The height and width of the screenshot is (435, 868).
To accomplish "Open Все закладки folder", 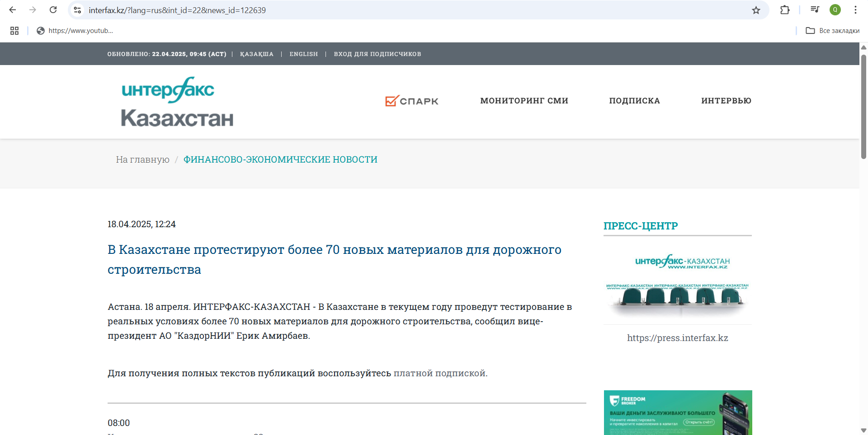I will [833, 31].
